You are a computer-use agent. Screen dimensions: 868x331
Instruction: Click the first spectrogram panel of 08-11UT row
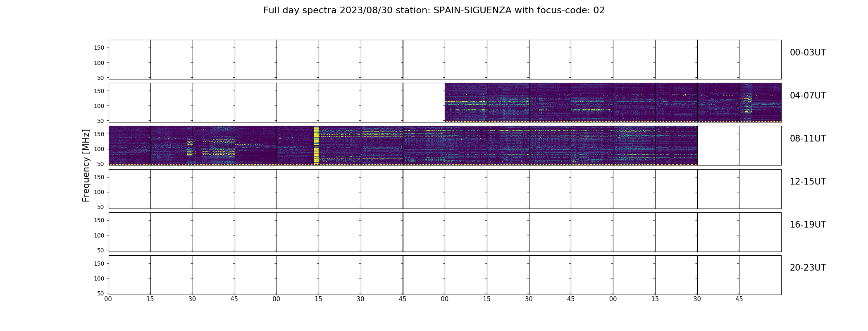pyautogui.click(x=129, y=146)
